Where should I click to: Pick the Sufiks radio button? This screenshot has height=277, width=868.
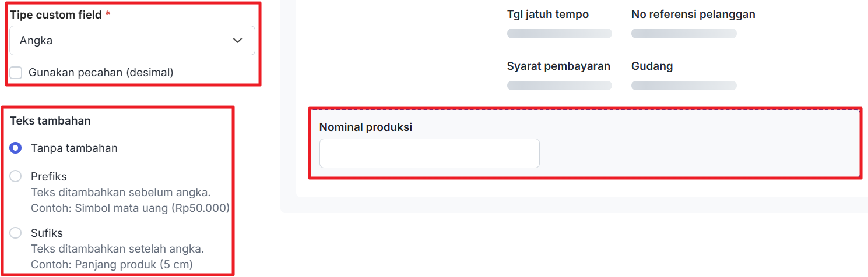[x=16, y=233]
